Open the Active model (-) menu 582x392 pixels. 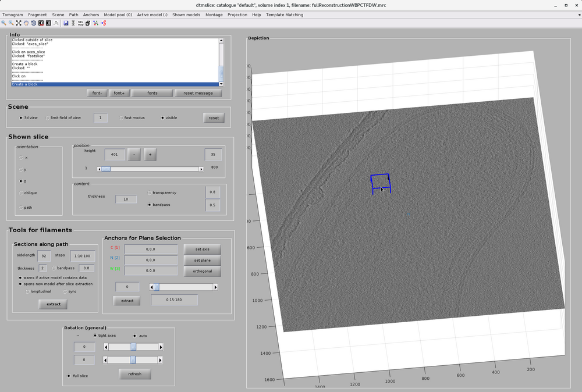pos(152,15)
